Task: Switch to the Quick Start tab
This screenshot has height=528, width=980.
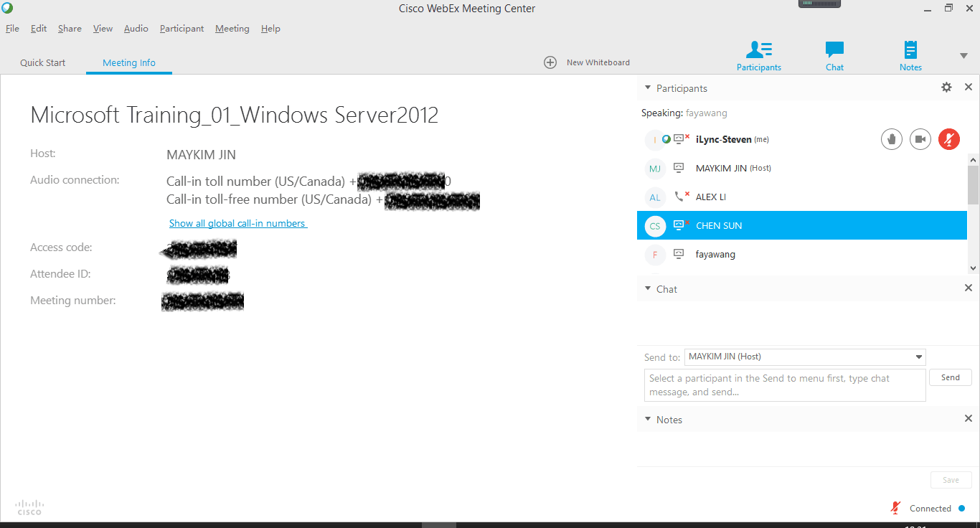Action: (x=42, y=62)
